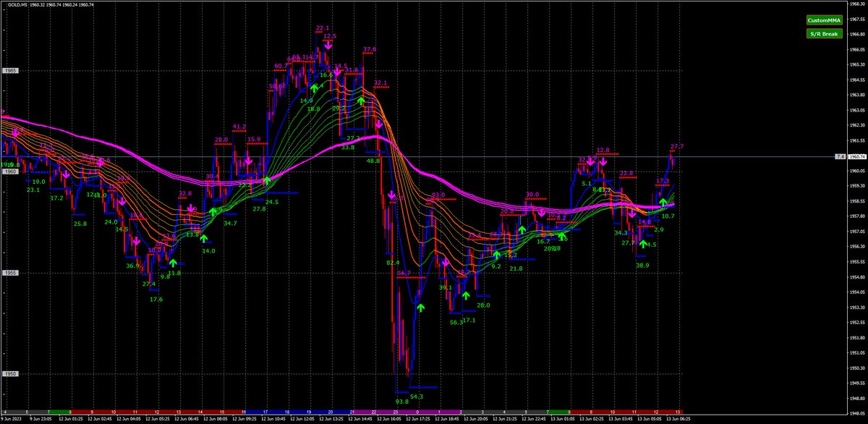The width and height of the screenshot is (868, 424).
Task: Click the green 25.8 value label
Action: pyautogui.click(x=80, y=224)
